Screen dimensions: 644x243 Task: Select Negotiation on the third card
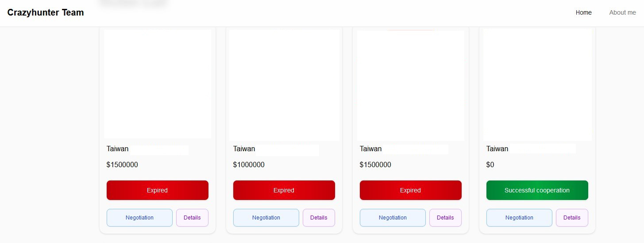pyautogui.click(x=393, y=218)
